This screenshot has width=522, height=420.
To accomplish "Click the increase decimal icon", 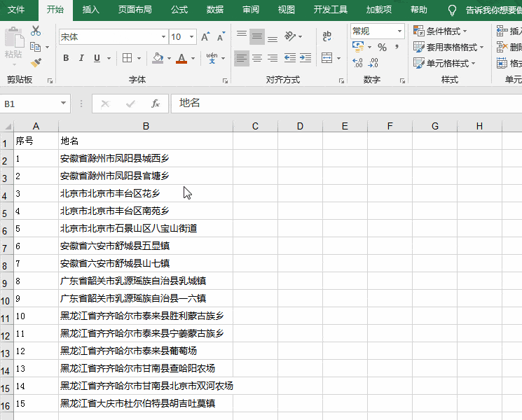I will point(358,63).
